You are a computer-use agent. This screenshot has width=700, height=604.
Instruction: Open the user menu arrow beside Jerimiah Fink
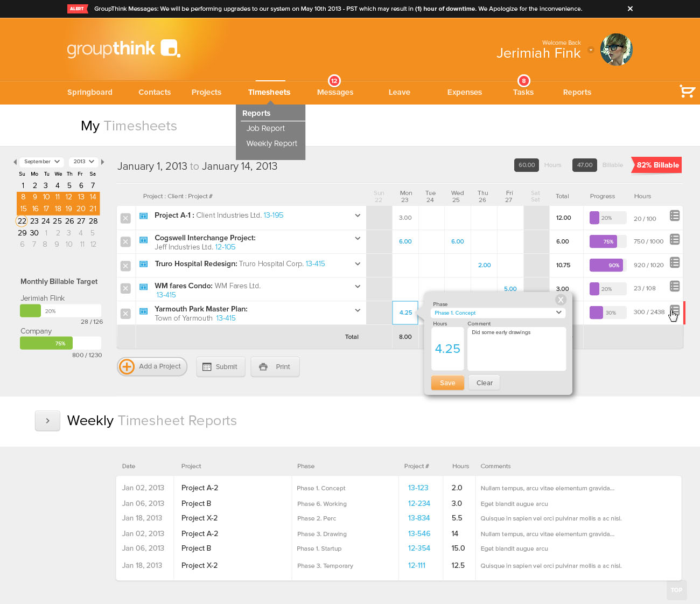(x=591, y=50)
